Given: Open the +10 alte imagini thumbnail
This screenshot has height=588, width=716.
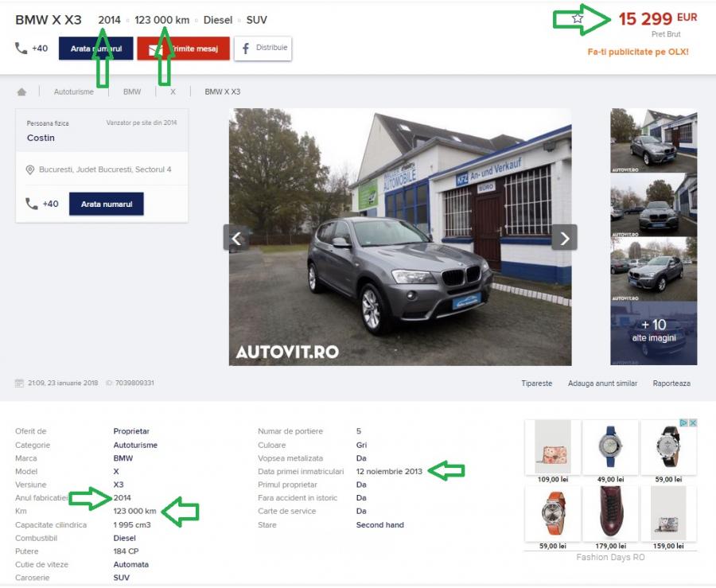Looking at the screenshot, I should tap(653, 333).
